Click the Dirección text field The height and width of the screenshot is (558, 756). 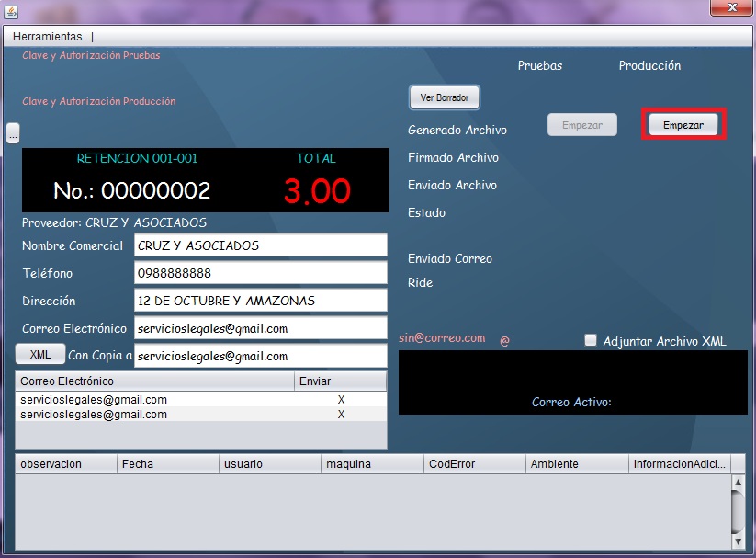[260, 301]
